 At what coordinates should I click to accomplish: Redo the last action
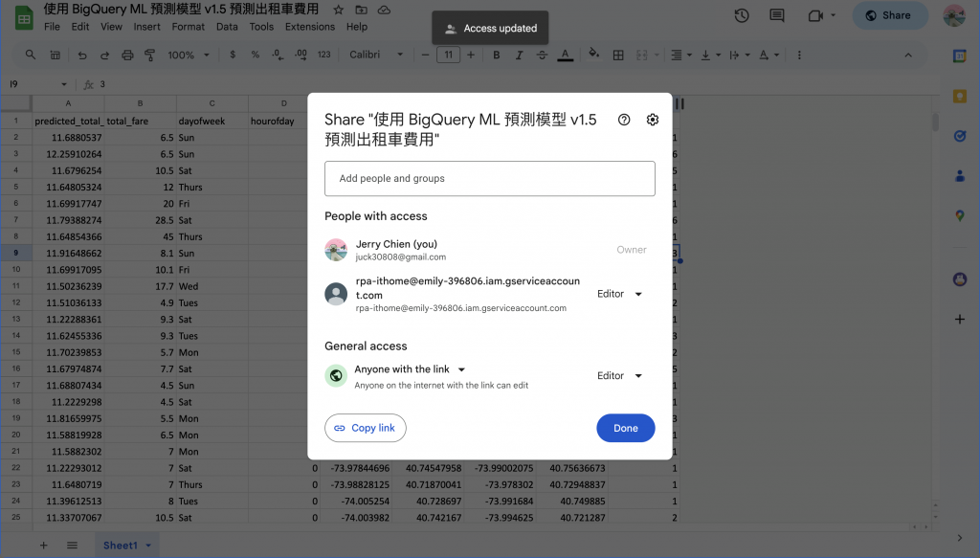(104, 55)
